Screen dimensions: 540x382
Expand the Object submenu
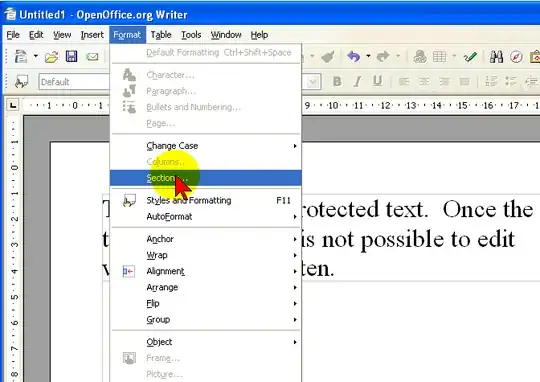206,342
